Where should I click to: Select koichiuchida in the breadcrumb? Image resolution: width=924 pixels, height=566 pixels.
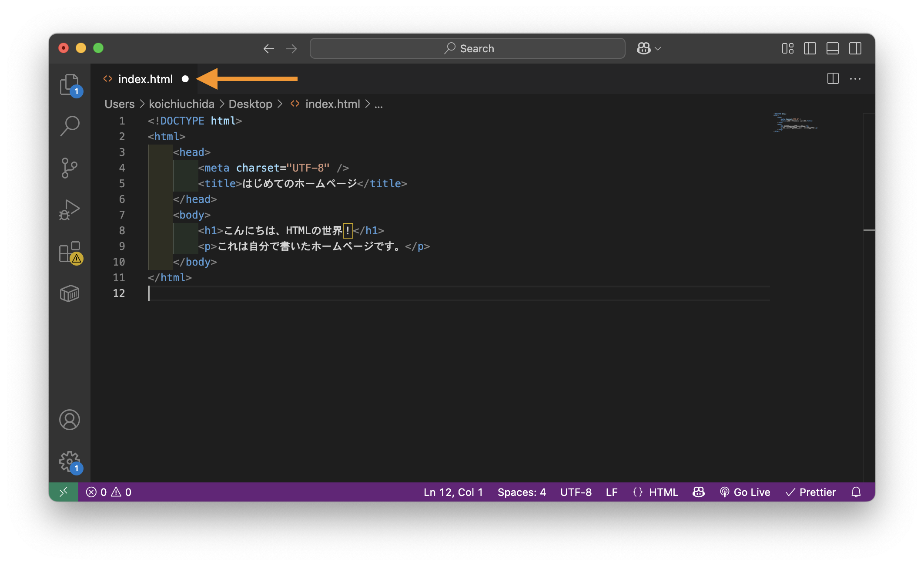click(x=181, y=104)
